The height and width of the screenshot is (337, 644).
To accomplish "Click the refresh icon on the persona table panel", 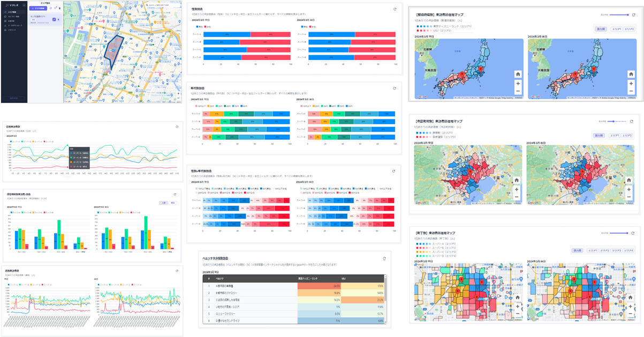I will coord(384,259).
